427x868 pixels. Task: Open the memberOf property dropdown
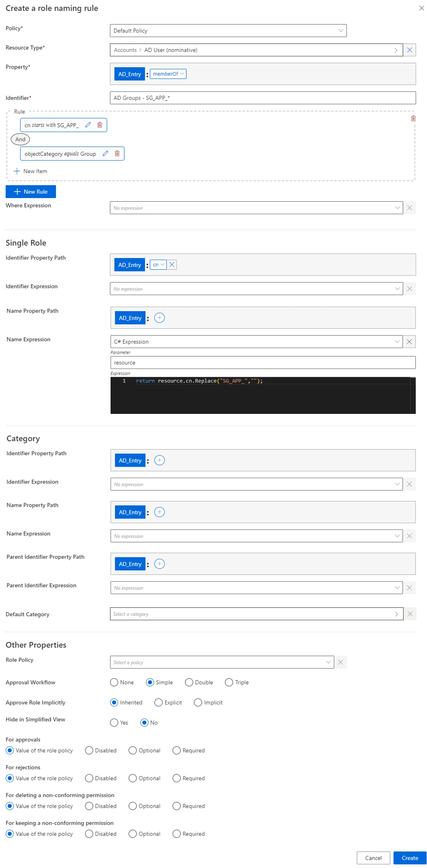168,74
